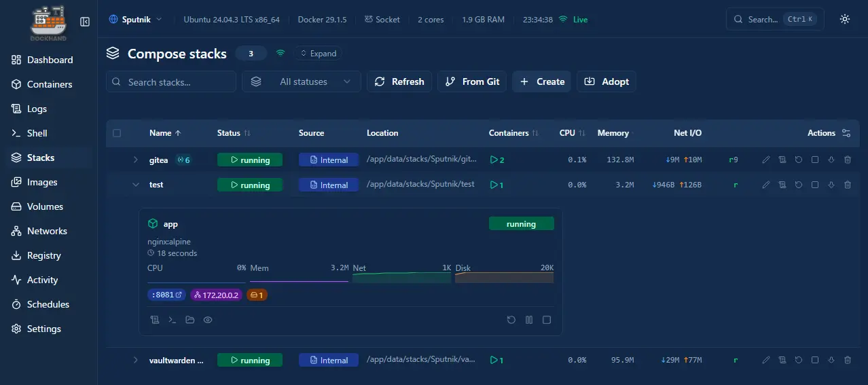Open column settings icon next to Actions
The width and height of the screenshot is (868, 385).
click(x=846, y=133)
